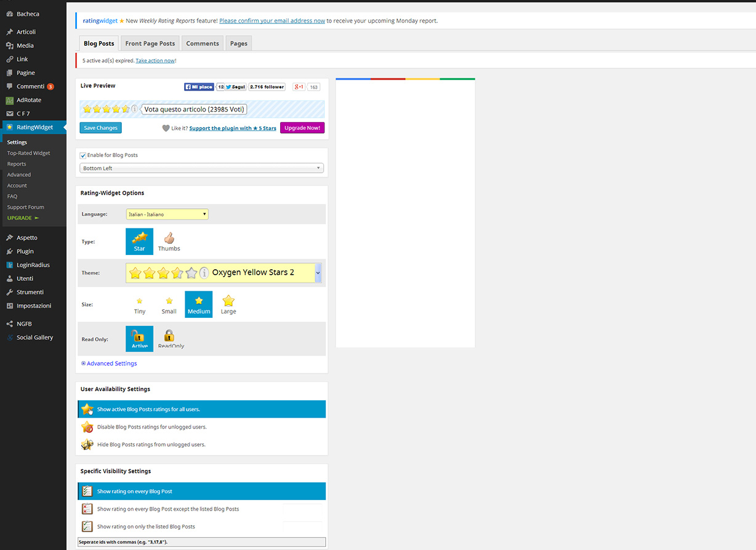Click the info icon in Live Preview

[x=135, y=109]
